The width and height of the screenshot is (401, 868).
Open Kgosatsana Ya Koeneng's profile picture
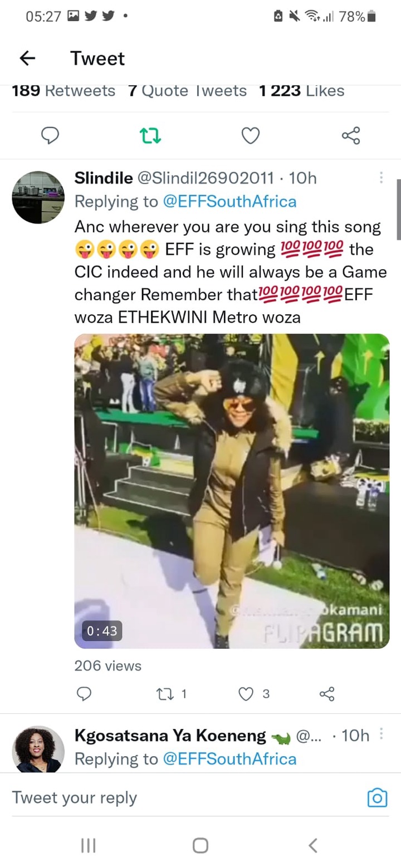(x=38, y=749)
